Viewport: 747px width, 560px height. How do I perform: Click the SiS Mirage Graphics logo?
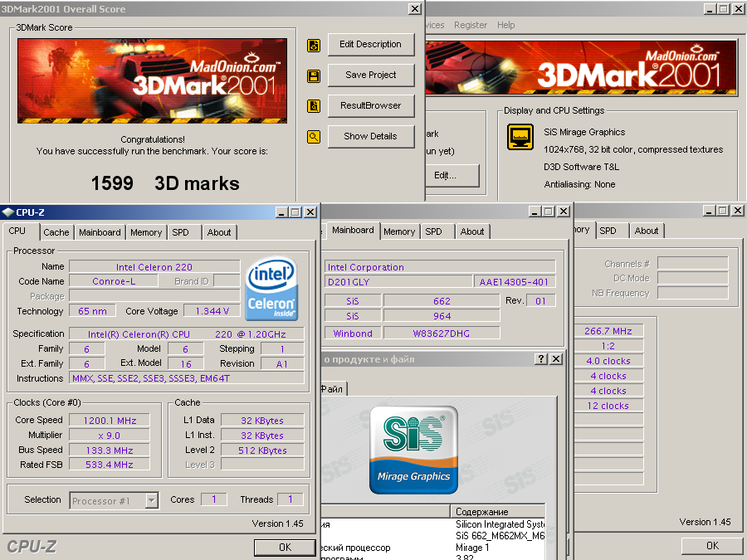pyautogui.click(x=413, y=450)
